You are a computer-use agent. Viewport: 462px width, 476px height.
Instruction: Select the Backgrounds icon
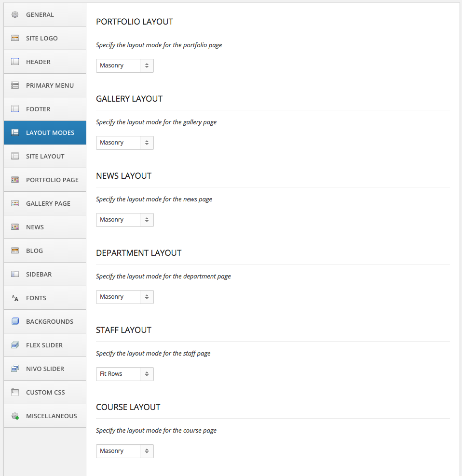pos(16,321)
